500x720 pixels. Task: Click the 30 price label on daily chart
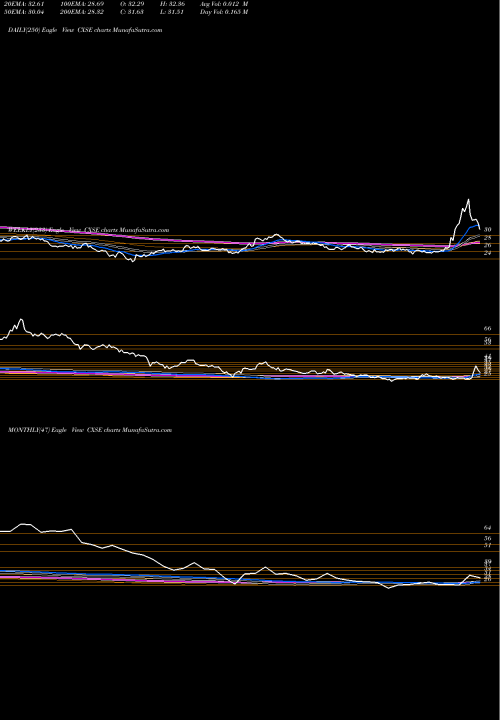[488, 230]
